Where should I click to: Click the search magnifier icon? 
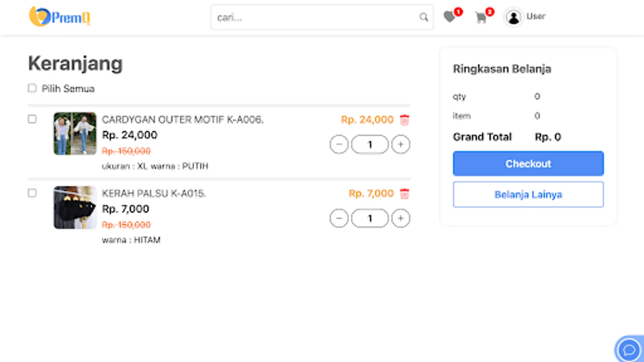(423, 17)
